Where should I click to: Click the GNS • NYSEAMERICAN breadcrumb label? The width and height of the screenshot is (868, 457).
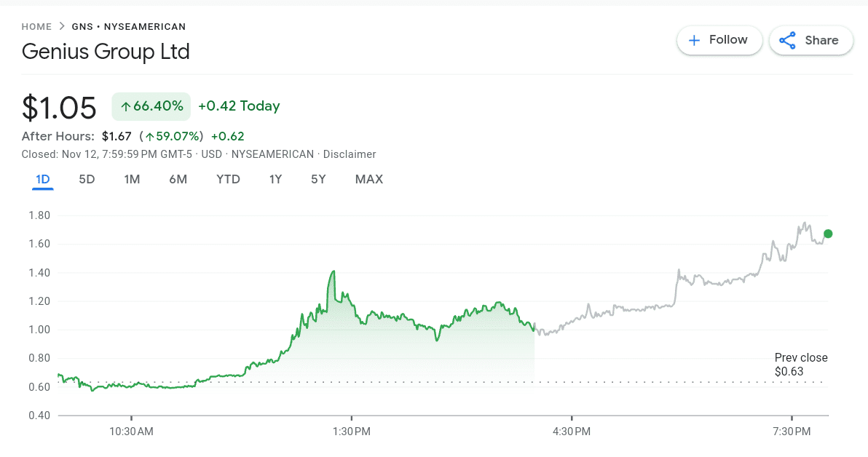[128, 26]
